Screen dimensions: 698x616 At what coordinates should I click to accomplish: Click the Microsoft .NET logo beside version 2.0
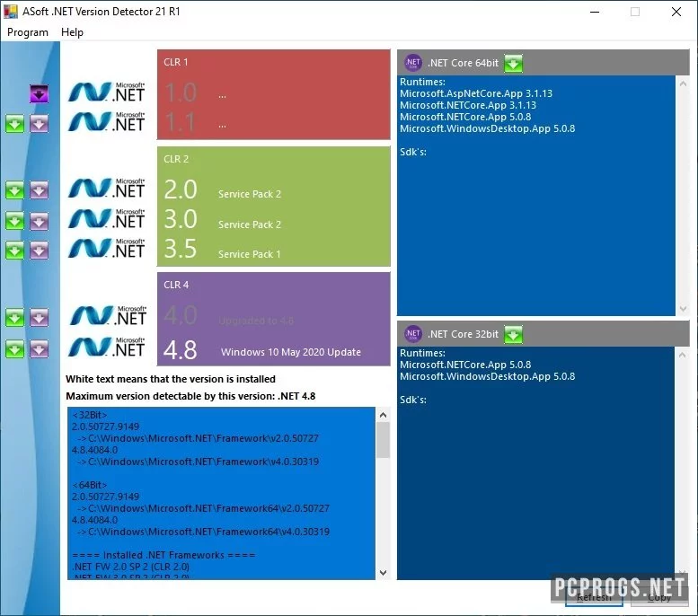pyautogui.click(x=107, y=189)
